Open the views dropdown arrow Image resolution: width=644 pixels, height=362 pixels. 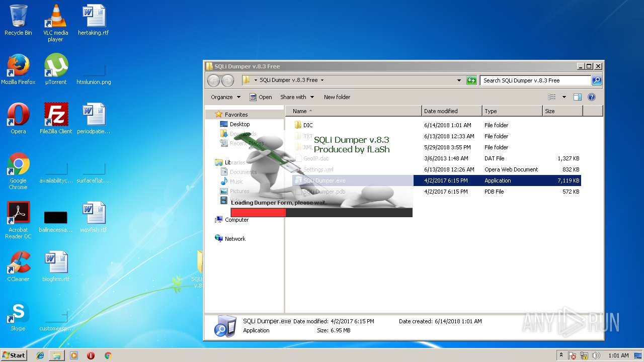tap(564, 97)
